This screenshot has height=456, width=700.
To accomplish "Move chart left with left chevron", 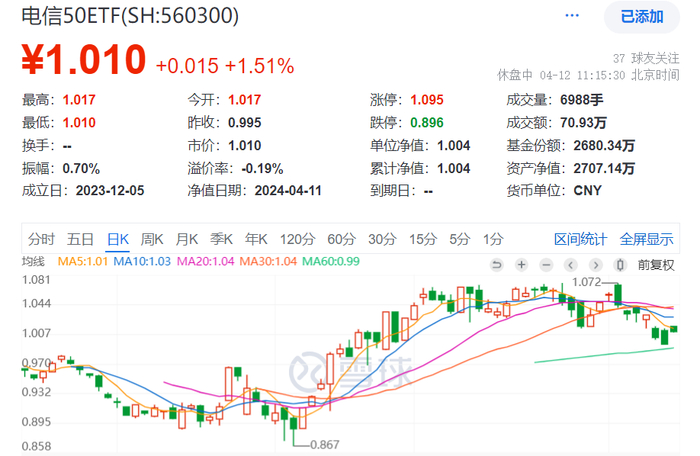I will point(571,265).
